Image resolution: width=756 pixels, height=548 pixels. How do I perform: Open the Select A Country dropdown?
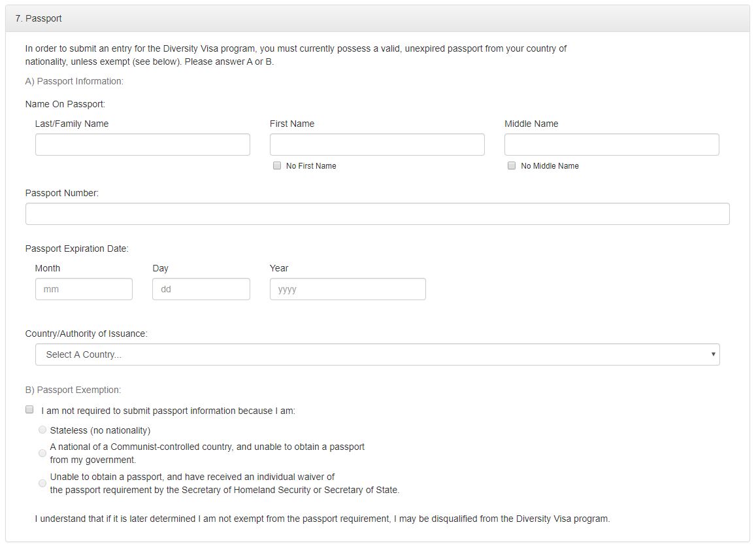pos(378,354)
